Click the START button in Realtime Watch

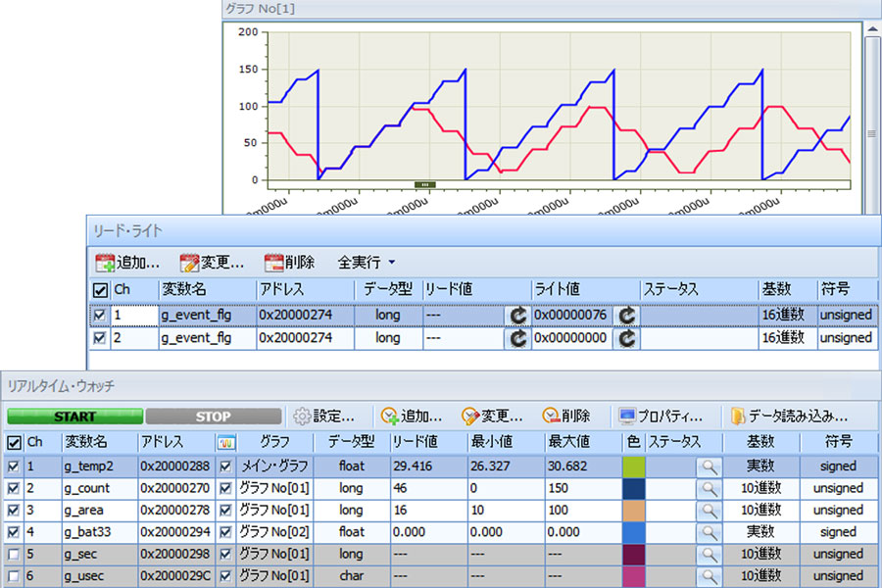[74, 416]
